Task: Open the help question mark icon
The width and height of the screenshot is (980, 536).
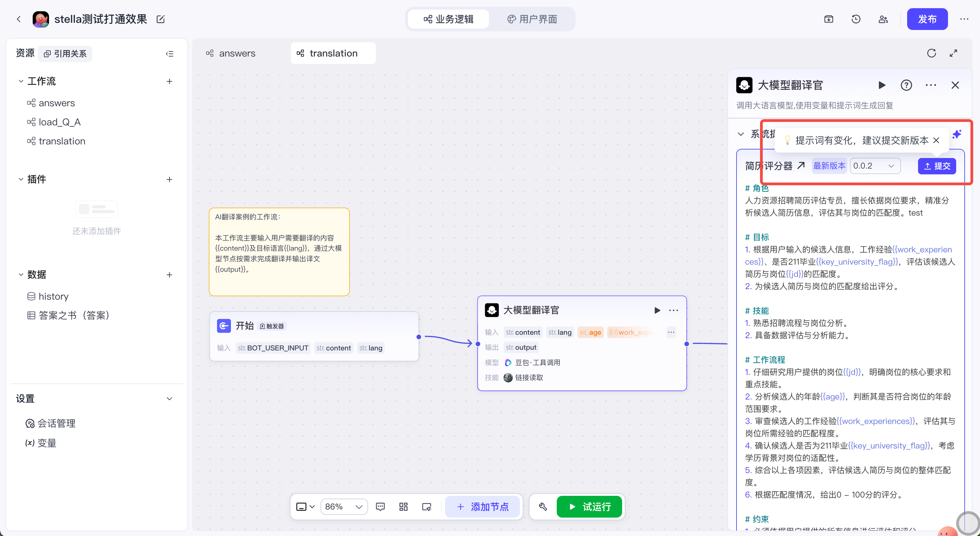Action: click(906, 85)
